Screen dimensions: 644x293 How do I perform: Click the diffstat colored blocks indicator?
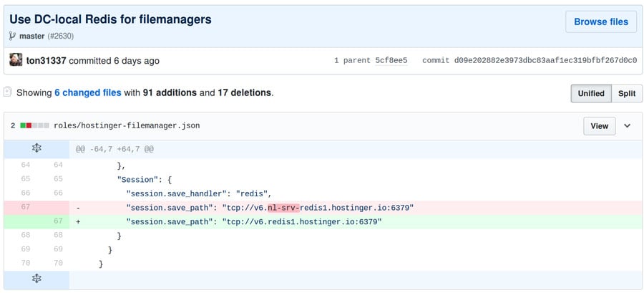34,126
